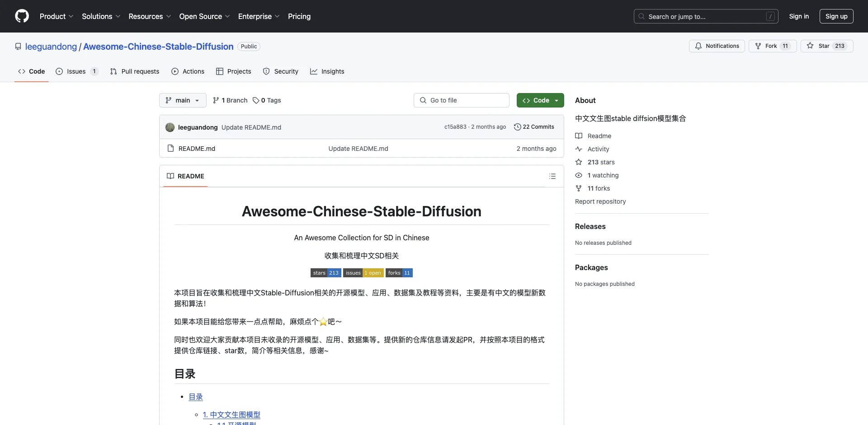Open the README.md file
868x425 pixels.
point(197,149)
